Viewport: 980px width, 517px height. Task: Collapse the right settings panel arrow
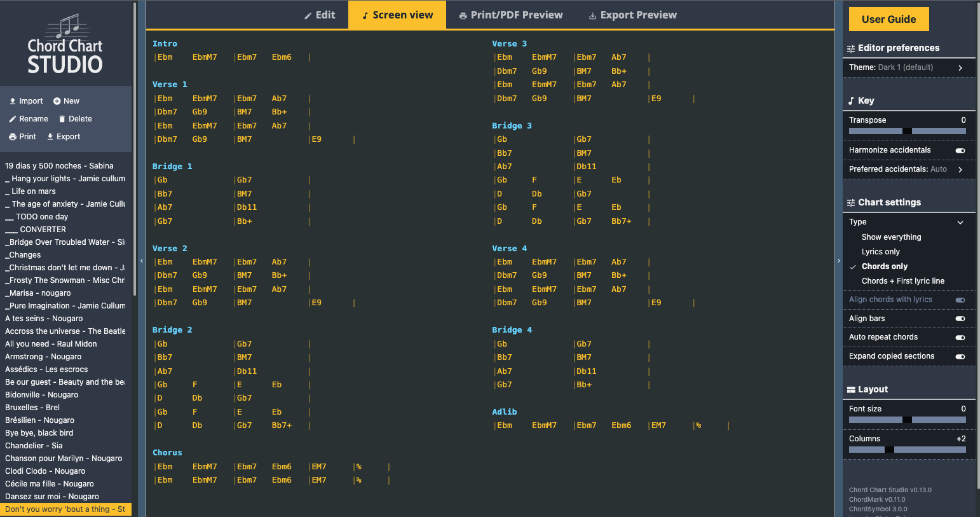click(x=838, y=261)
